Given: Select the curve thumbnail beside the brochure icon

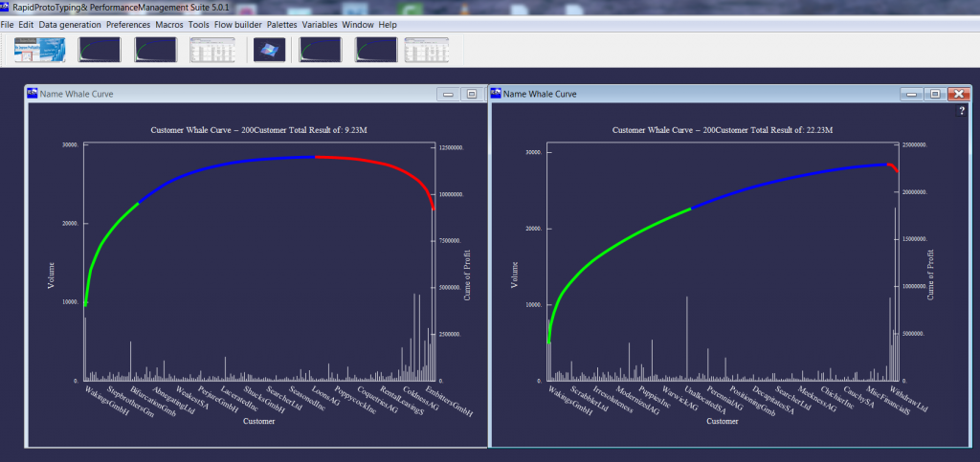Looking at the screenshot, I should (x=100, y=50).
